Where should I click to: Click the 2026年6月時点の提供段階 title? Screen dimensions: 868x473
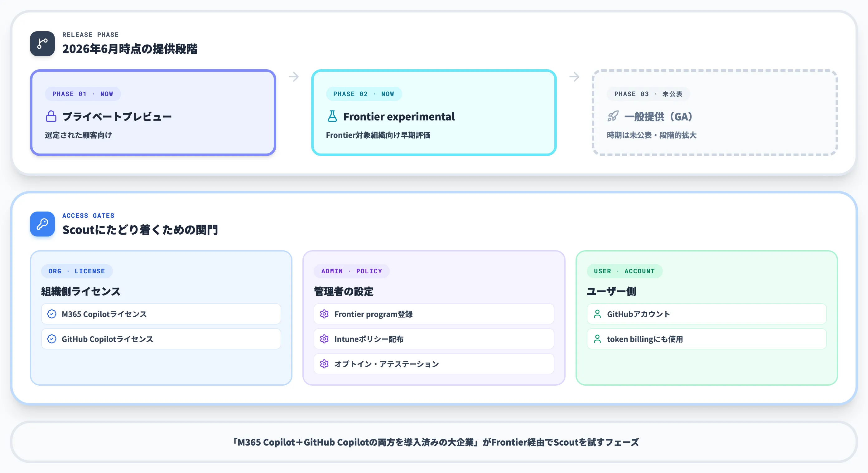[x=130, y=49]
